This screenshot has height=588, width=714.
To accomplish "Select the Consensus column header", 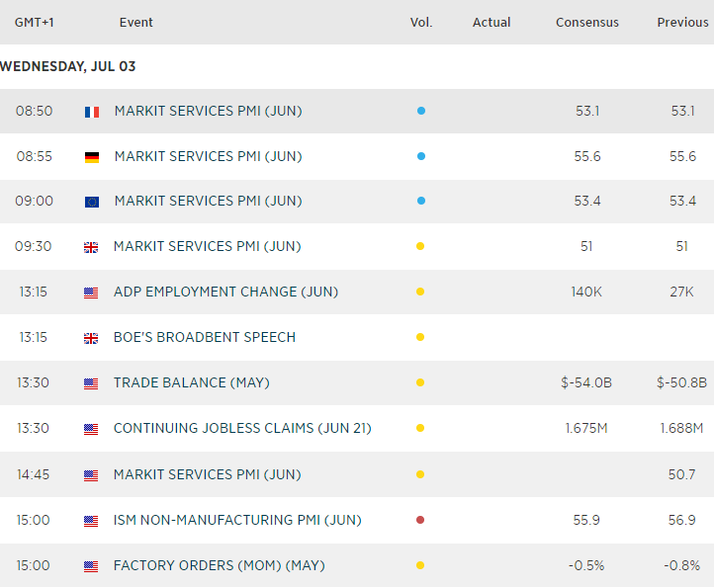I will 587,22.
